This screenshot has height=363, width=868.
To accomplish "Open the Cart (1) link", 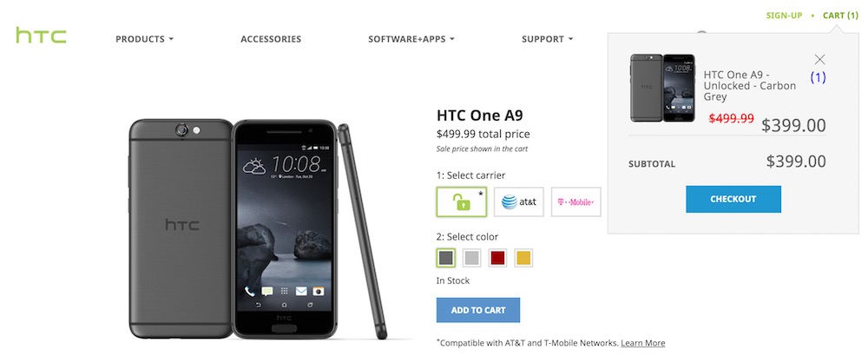I will pos(840,16).
